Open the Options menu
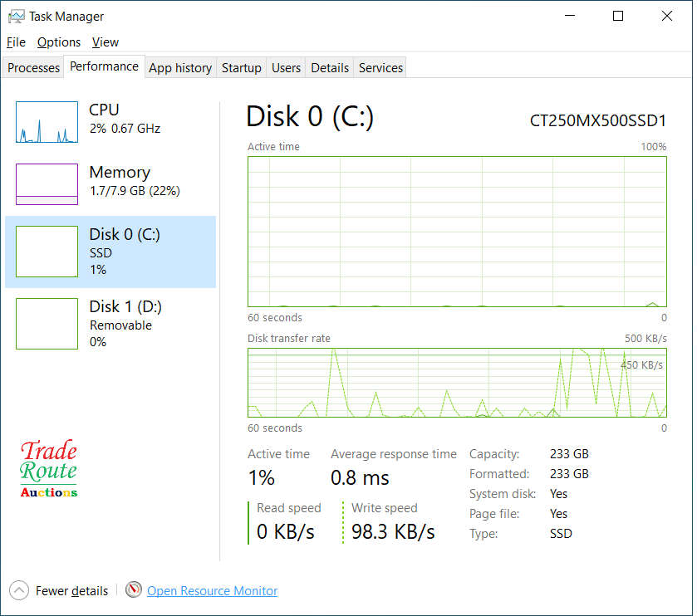 [59, 42]
